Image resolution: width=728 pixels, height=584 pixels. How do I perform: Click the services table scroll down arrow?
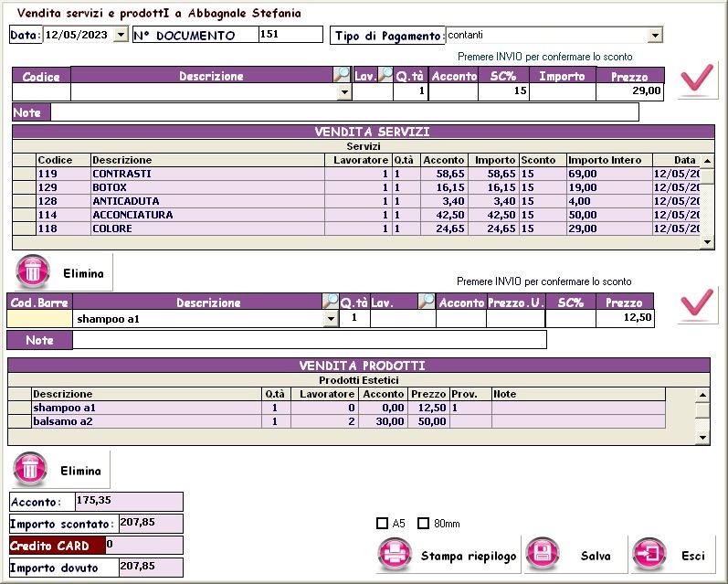pos(707,241)
